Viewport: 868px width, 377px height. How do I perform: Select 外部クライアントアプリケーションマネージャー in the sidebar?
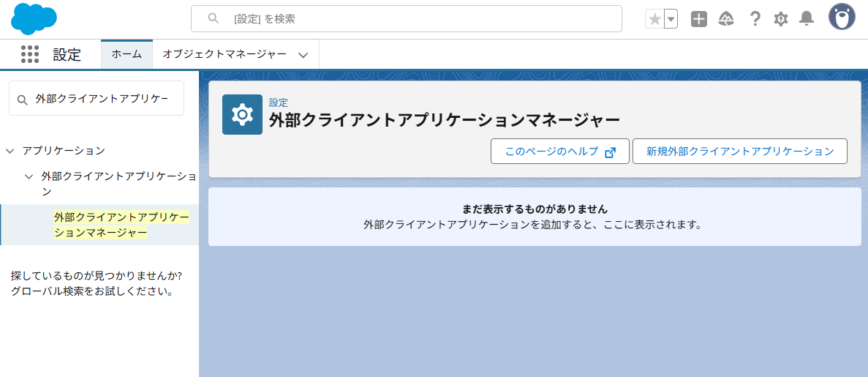click(x=99, y=225)
